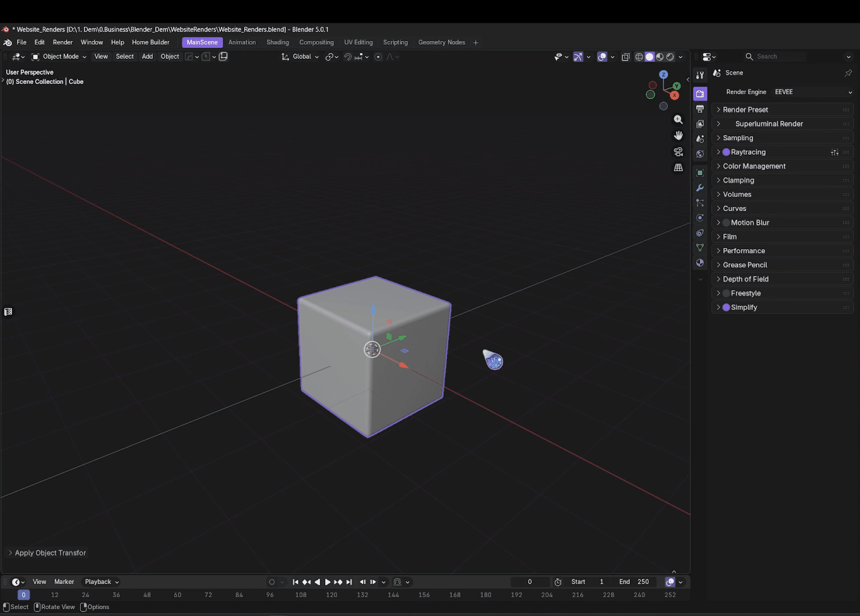Open the World properties tab
This screenshot has height=616, width=860.
click(700, 154)
